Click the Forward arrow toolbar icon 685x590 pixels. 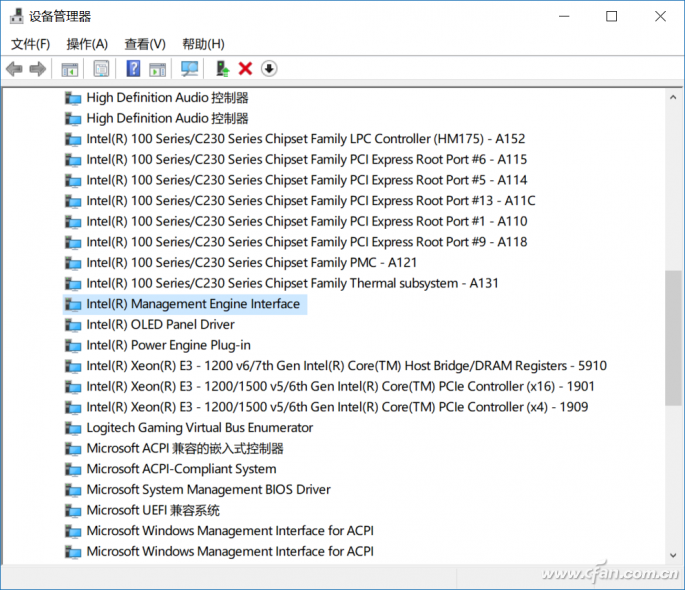(38, 69)
